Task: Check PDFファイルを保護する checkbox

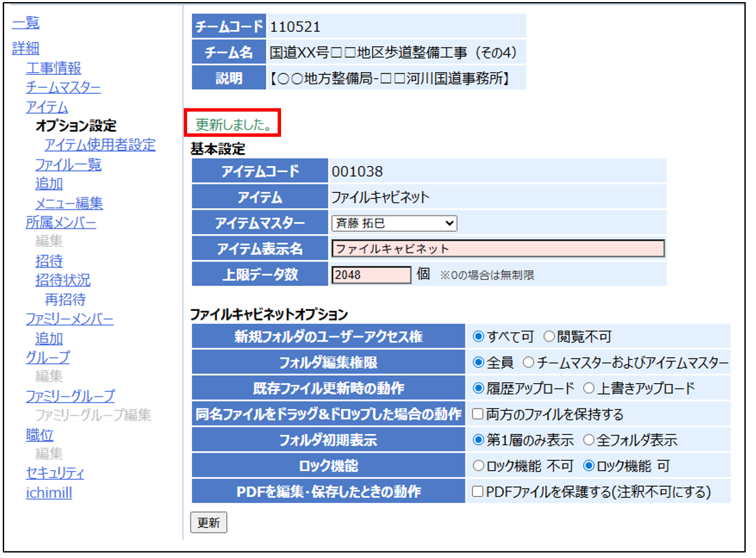Action: coord(478,492)
